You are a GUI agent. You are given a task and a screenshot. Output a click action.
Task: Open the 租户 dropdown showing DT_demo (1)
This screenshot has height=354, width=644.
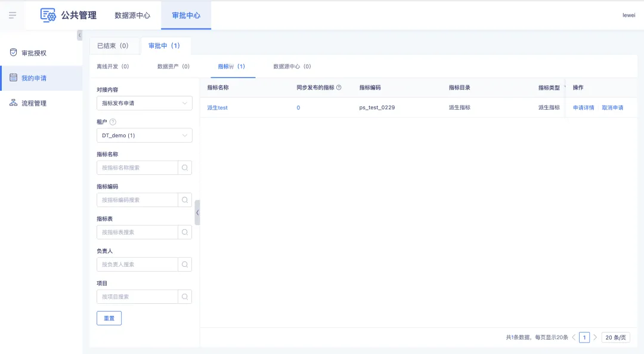pyautogui.click(x=144, y=136)
